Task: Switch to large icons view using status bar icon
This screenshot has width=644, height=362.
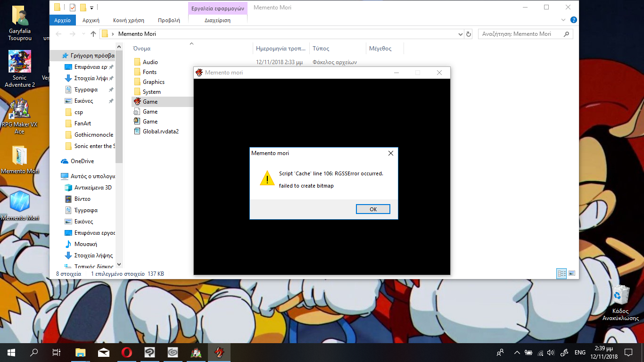Action: tap(572, 273)
